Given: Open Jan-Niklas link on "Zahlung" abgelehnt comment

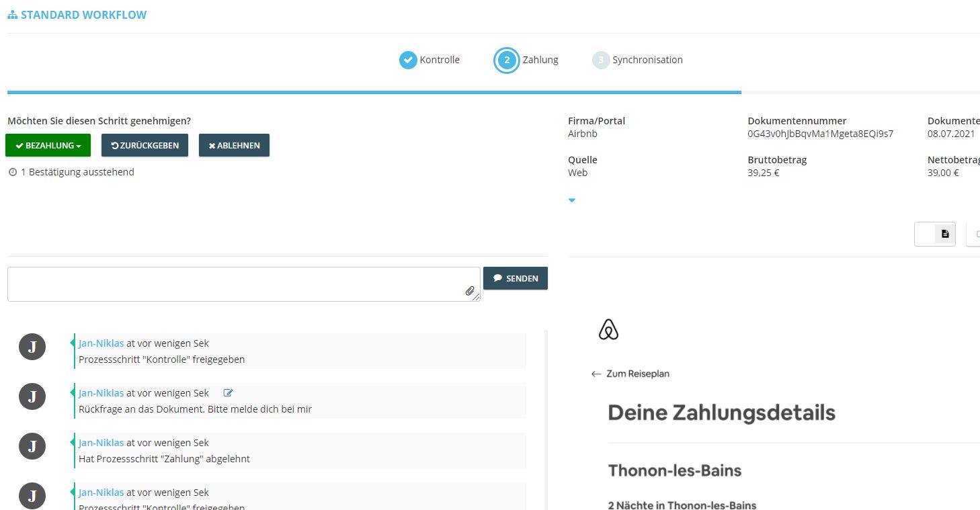Looking at the screenshot, I should coord(101,442).
